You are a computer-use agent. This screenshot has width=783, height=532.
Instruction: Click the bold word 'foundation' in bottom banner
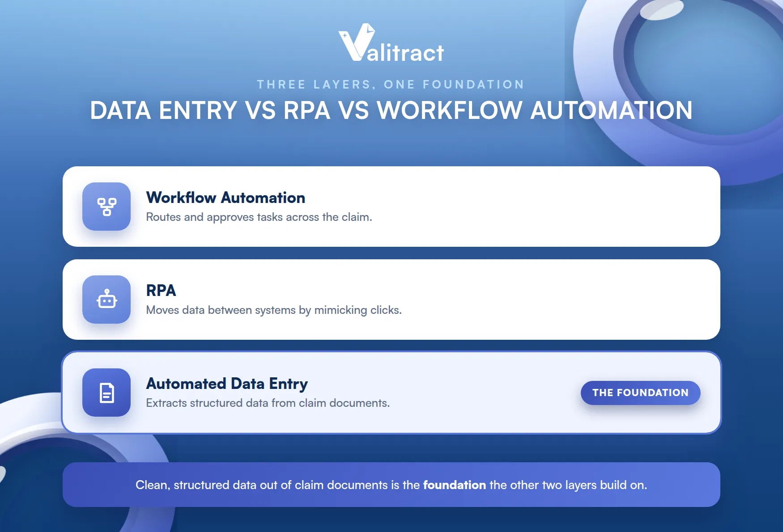coord(454,485)
